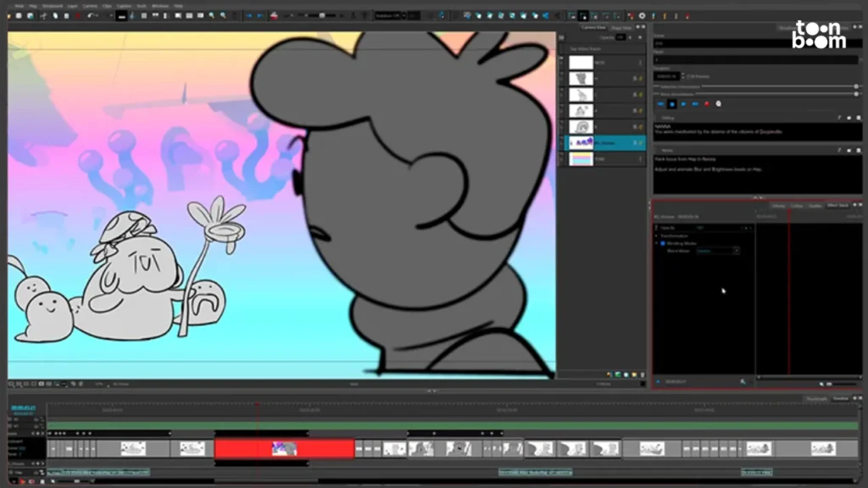The width and height of the screenshot is (868, 488).
Task: Click the Dogadoodle highlighted text in the Dialog caption
Action: 771,131
